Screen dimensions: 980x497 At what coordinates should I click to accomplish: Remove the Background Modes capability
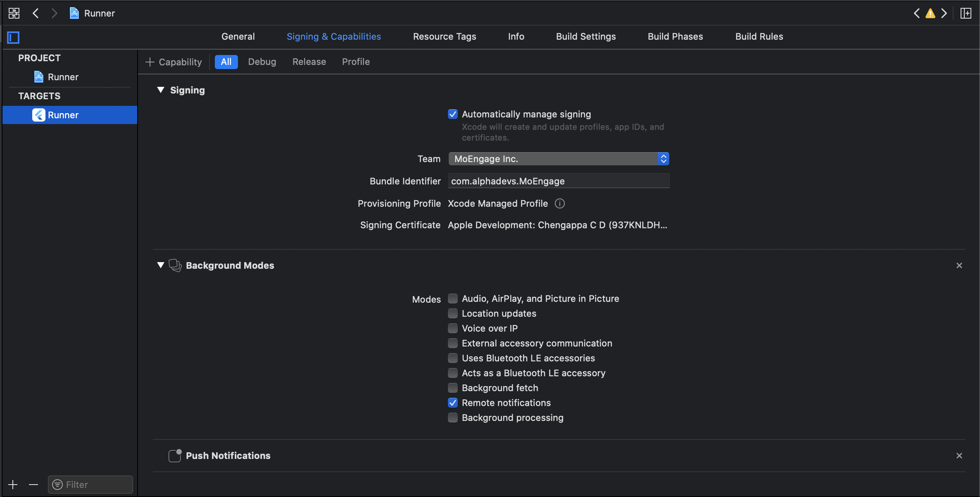point(959,265)
